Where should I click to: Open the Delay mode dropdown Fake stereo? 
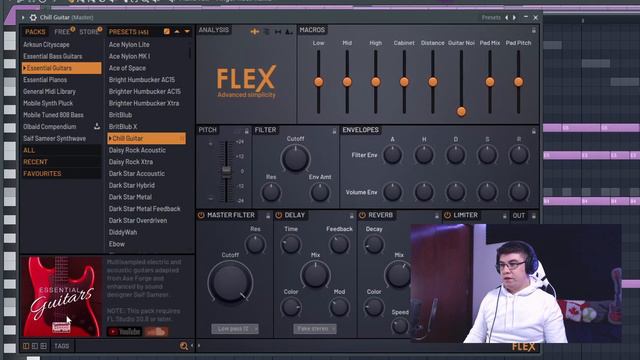click(315, 329)
